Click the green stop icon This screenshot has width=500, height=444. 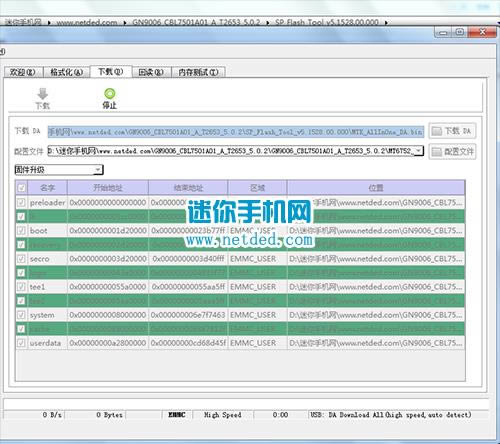[110, 93]
